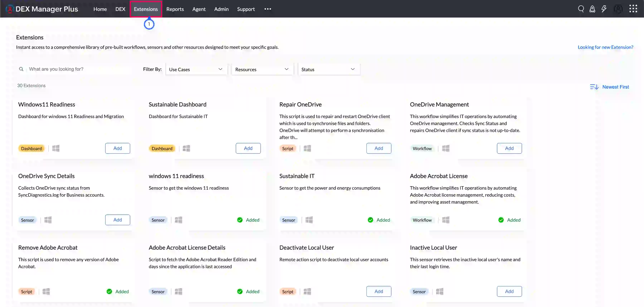This screenshot has width=644, height=307.
Task: Open the Repair OneDrive card title
Action: point(300,104)
